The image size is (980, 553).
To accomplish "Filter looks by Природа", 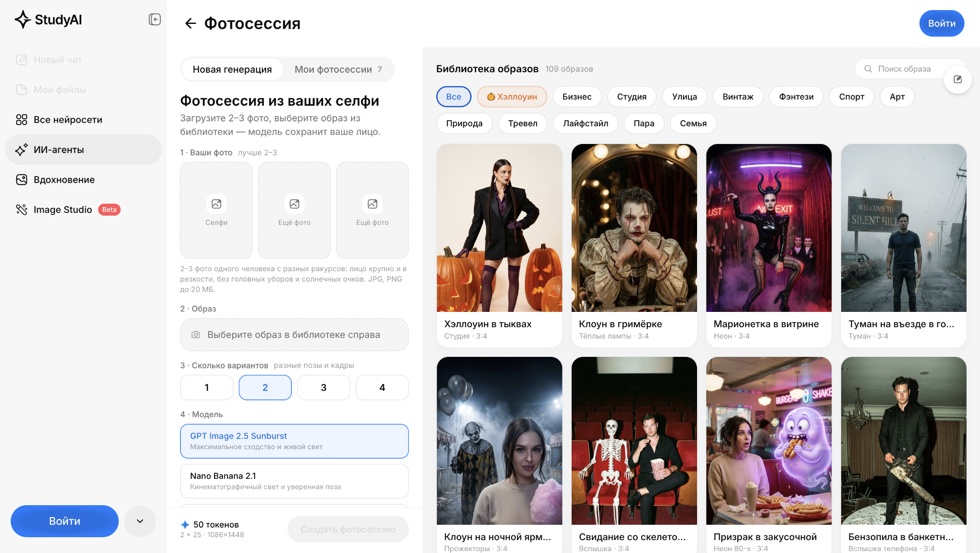I will pyautogui.click(x=464, y=123).
